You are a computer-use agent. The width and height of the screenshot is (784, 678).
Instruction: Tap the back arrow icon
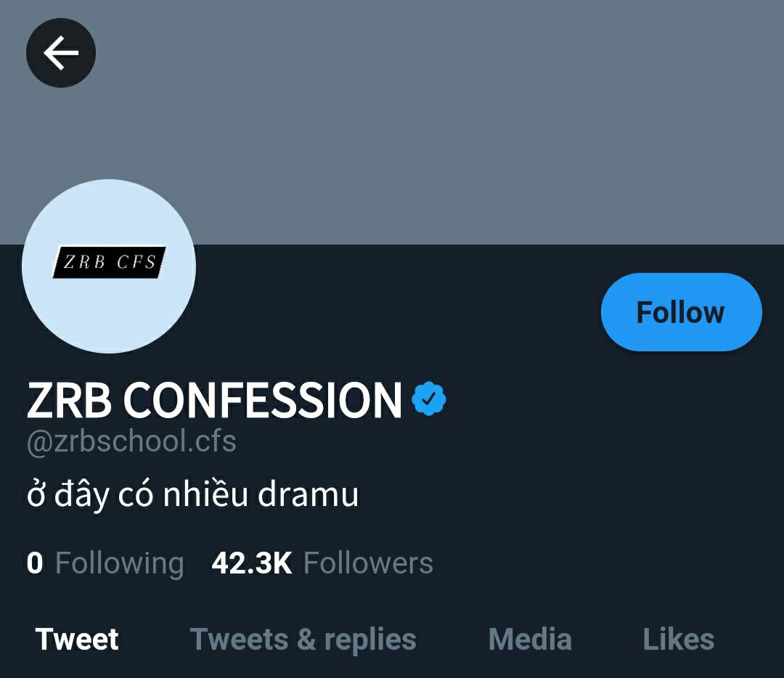(x=61, y=53)
